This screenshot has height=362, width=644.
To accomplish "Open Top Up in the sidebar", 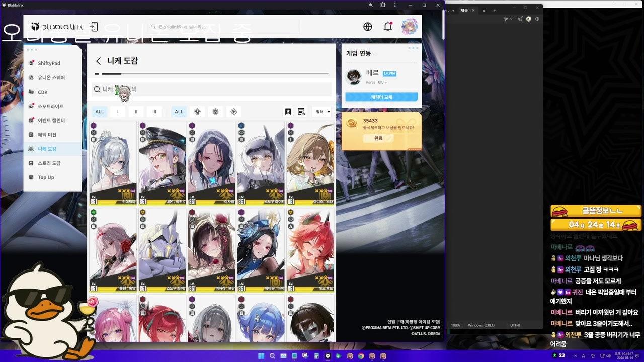I will point(52,177).
